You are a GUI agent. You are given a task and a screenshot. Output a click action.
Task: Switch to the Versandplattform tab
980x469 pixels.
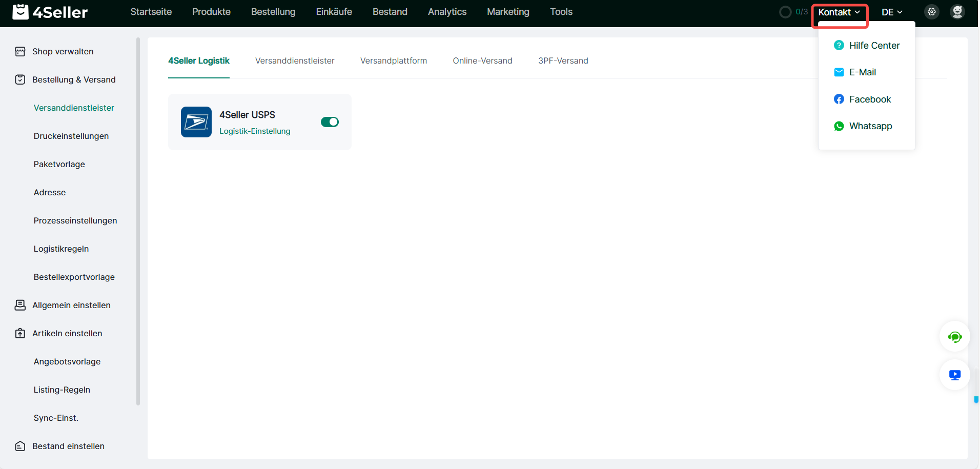point(393,60)
